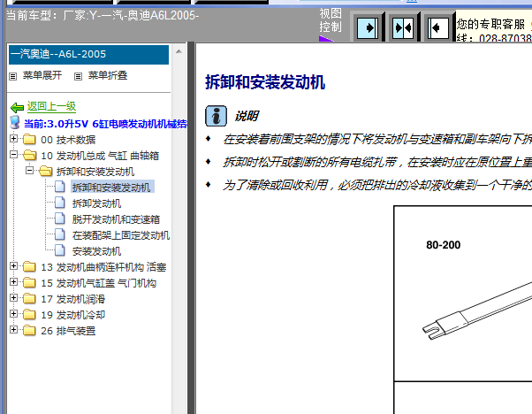Click the left-arrow view control button

(x=438, y=27)
